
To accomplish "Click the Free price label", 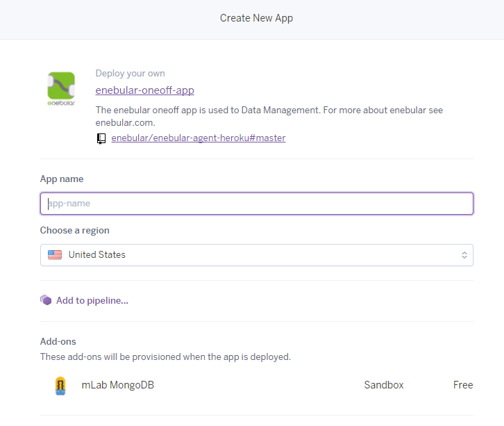I will pyautogui.click(x=462, y=385).
